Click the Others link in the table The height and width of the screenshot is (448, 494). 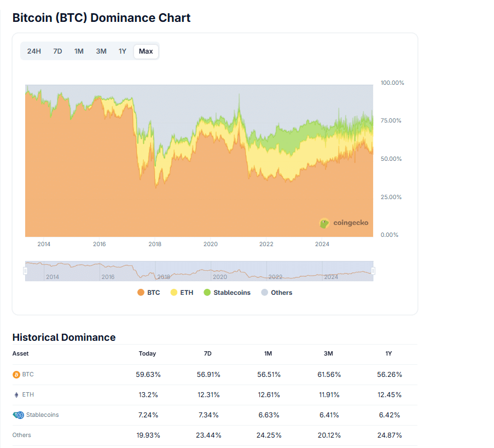click(x=21, y=434)
